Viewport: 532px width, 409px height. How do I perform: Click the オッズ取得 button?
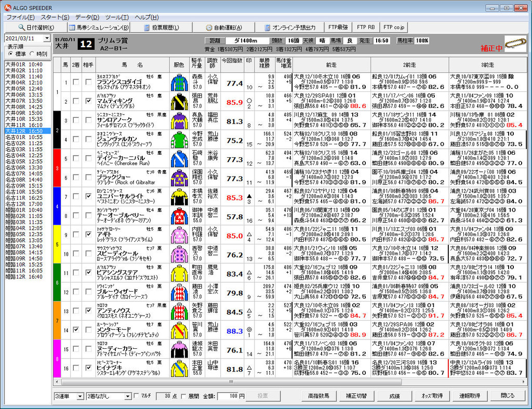click(x=432, y=396)
